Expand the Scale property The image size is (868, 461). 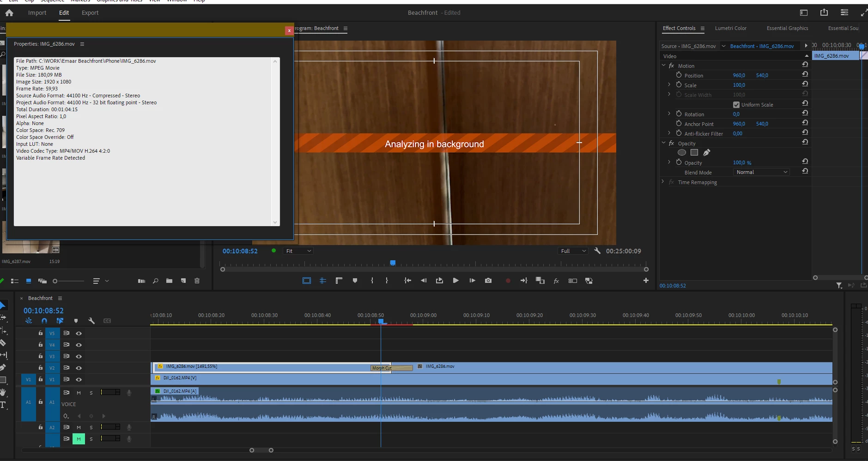pos(669,84)
